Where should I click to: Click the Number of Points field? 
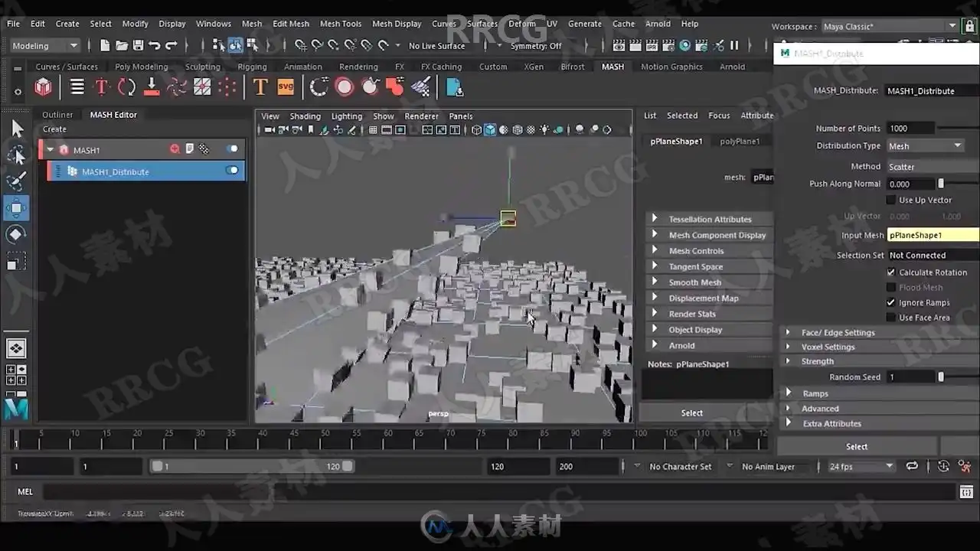(x=910, y=128)
